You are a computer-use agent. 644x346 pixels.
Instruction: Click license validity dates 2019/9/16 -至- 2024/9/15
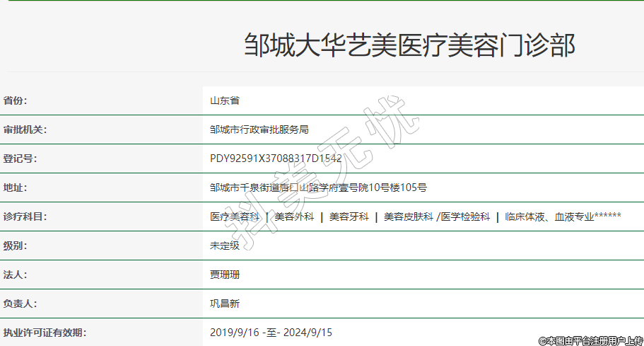coord(271,332)
